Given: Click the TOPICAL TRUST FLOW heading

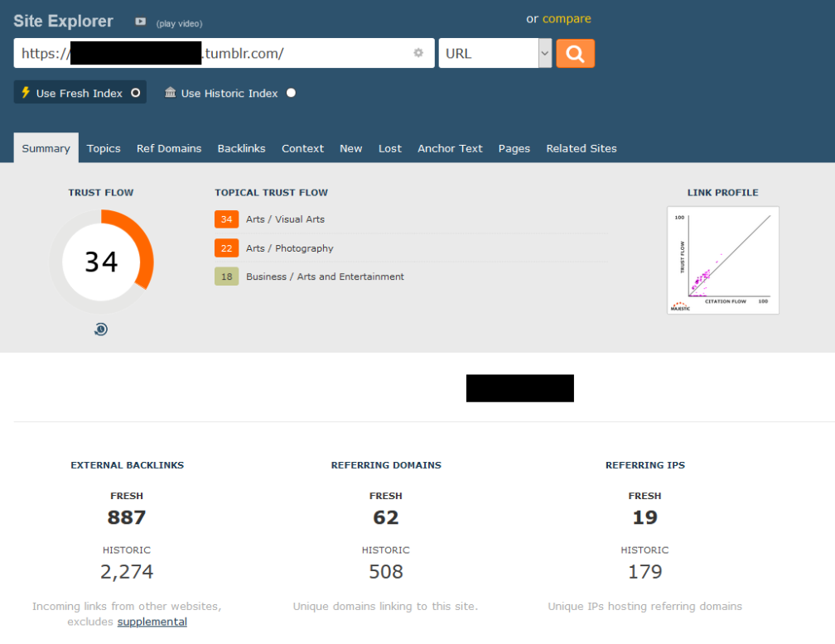Looking at the screenshot, I should [x=271, y=193].
